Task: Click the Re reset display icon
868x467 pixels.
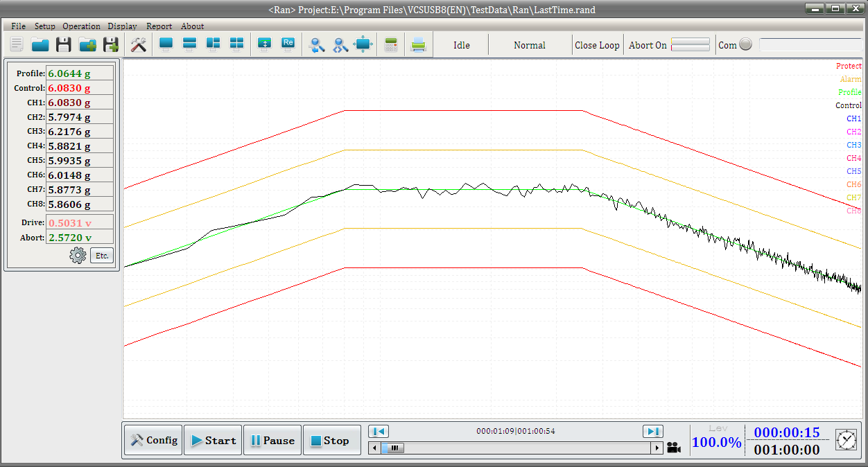Action: coord(288,44)
